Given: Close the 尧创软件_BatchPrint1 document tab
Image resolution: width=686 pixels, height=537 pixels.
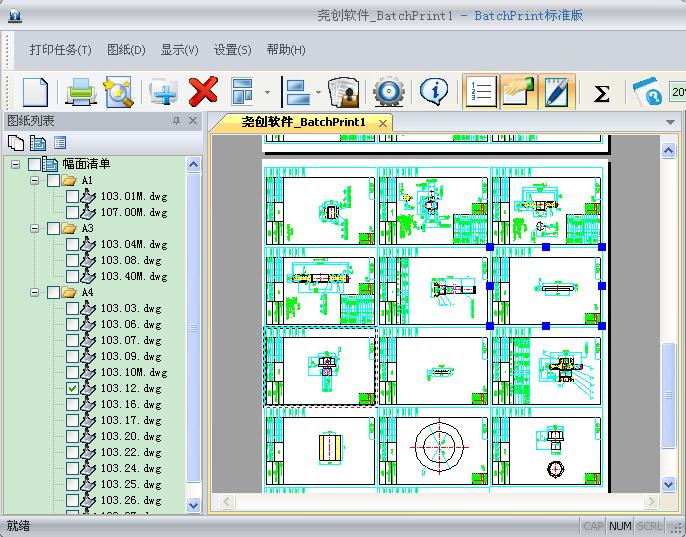Looking at the screenshot, I should [382, 123].
